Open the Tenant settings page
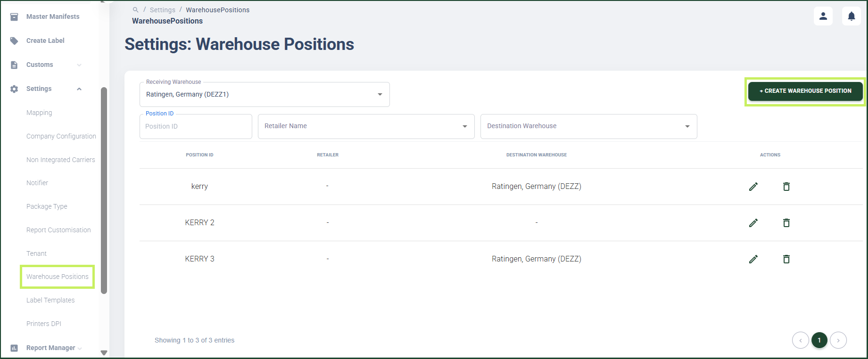 point(36,253)
